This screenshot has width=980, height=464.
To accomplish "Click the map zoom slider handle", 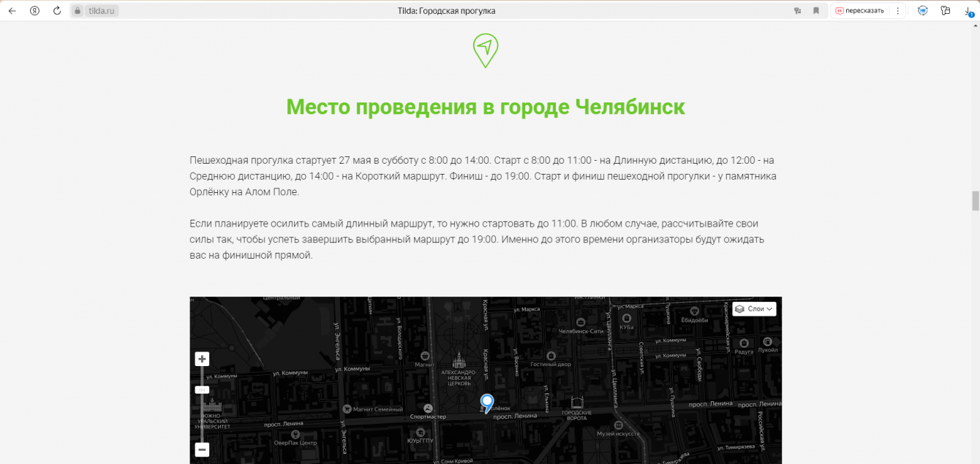I will 202,389.
